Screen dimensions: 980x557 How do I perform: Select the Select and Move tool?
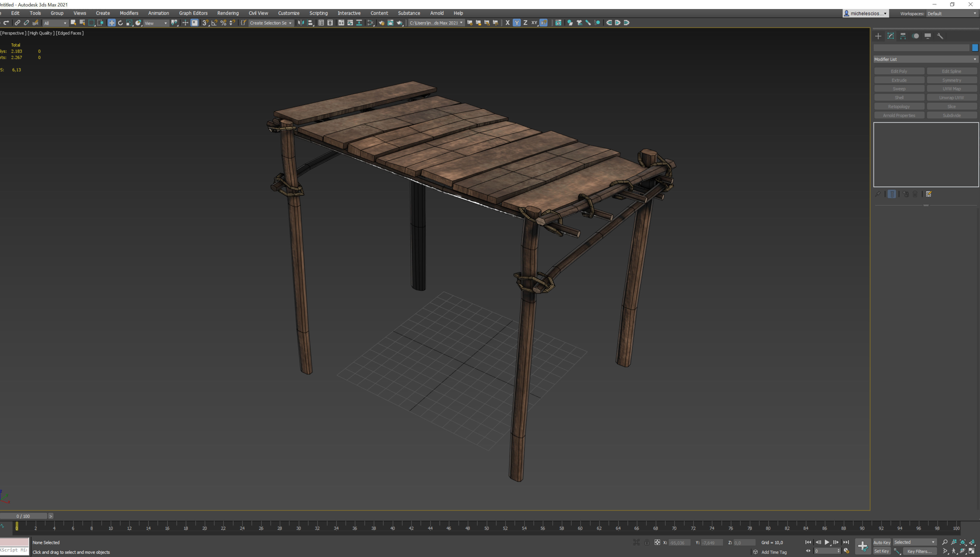tap(111, 23)
